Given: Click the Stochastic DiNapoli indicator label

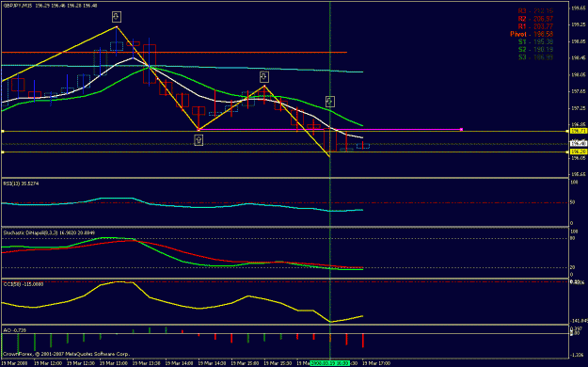Looking at the screenshot, I should pyautogui.click(x=49, y=233).
